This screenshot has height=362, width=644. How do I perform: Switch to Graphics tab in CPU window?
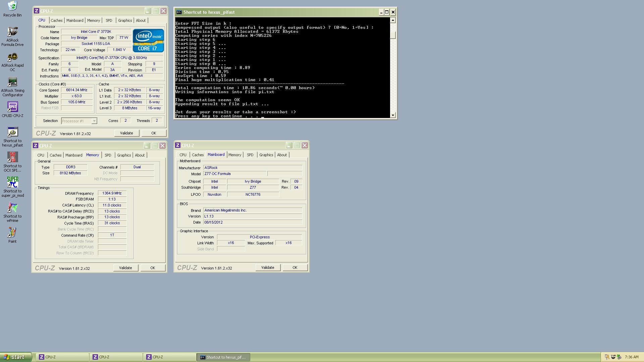[x=125, y=20]
